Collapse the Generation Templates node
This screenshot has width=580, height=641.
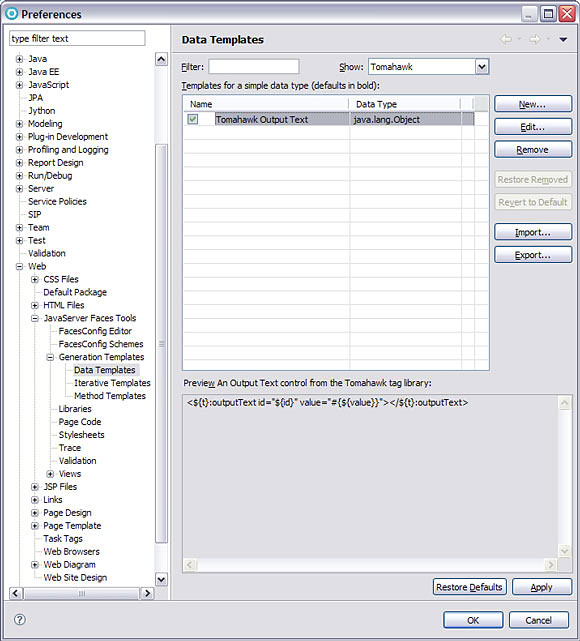(x=50, y=357)
